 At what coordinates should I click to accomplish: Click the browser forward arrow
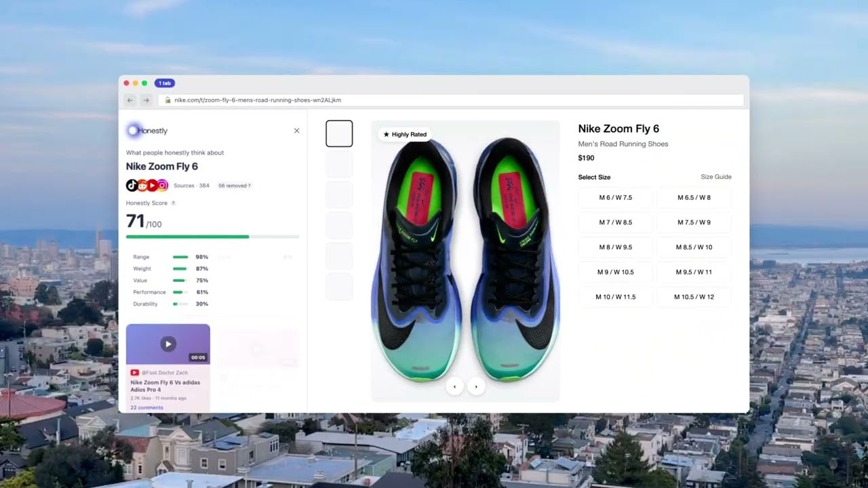click(146, 100)
